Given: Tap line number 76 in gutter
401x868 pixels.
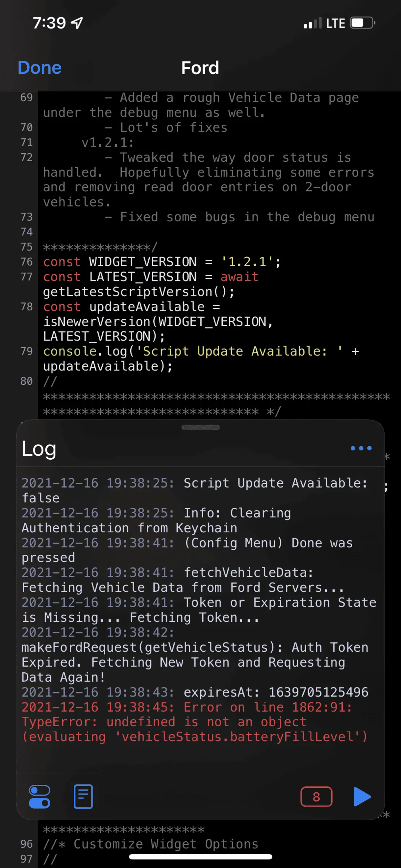Looking at the screenshot, I should click(x=26, y=262).
